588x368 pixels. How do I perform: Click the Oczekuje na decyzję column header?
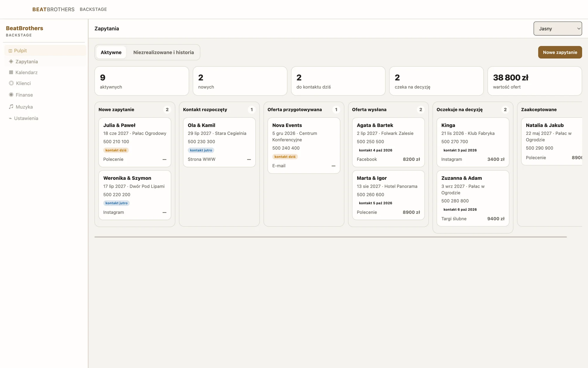click(460, 110)
